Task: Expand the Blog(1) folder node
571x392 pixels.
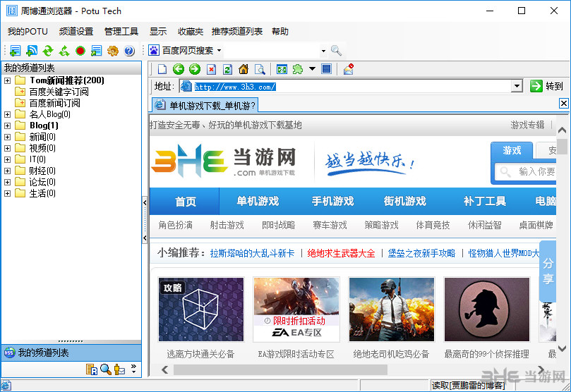Action: (x=7, y=125)
